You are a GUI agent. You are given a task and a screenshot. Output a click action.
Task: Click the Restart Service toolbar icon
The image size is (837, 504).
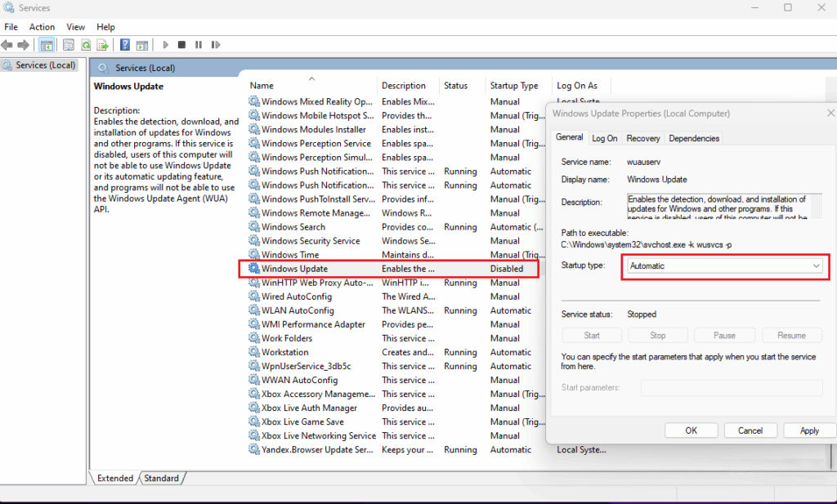[216, 45]
